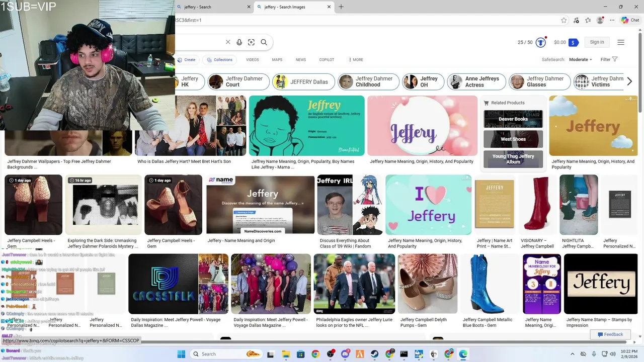Open 'Jeffery - Name Meaning and Origin' link
The height and width of the screenshot is (362, 644).
click(x=241, y=241)
